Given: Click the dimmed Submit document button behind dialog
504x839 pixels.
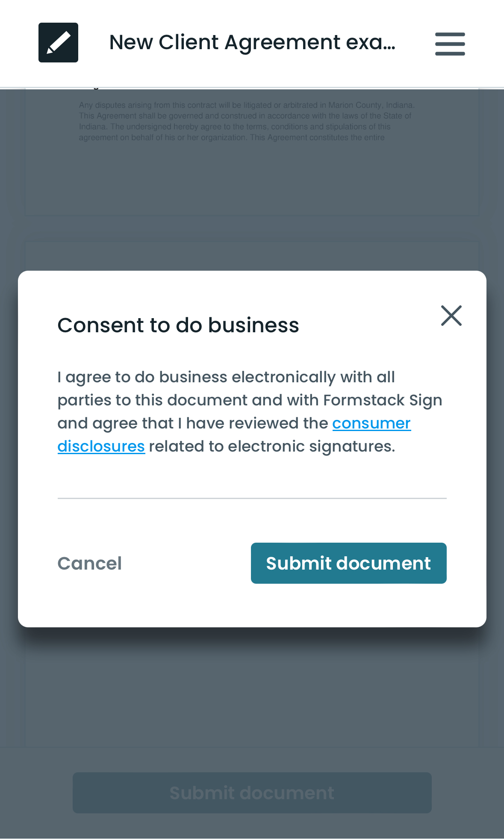Looking at the screenshot, I should [252, 792].
